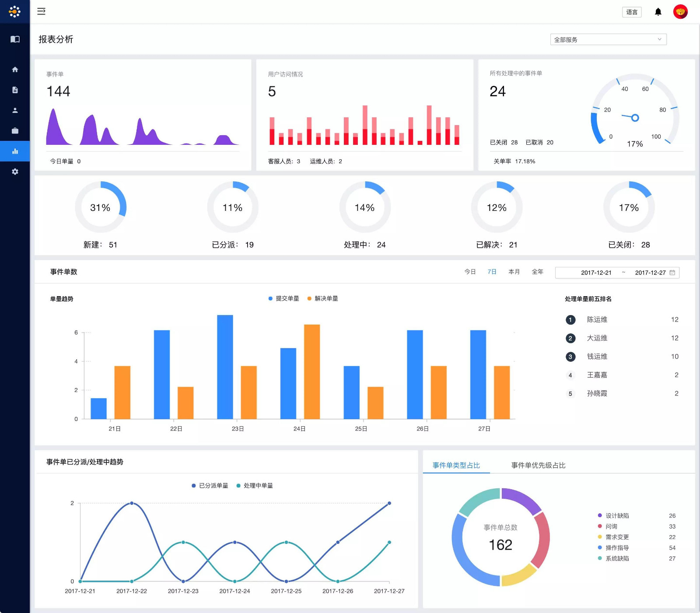
Task: Switch to 事件单优先级占比 tab
Action: tap(538, 465)
